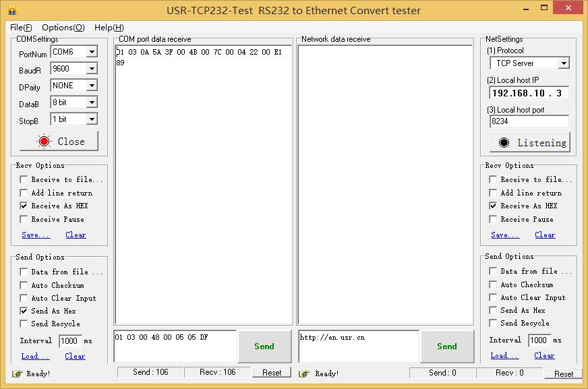The height and width of the screenshot is (389, 588).
Task: Enable COM Auto Checksum checkbox
Action: [x=24, y=285]
